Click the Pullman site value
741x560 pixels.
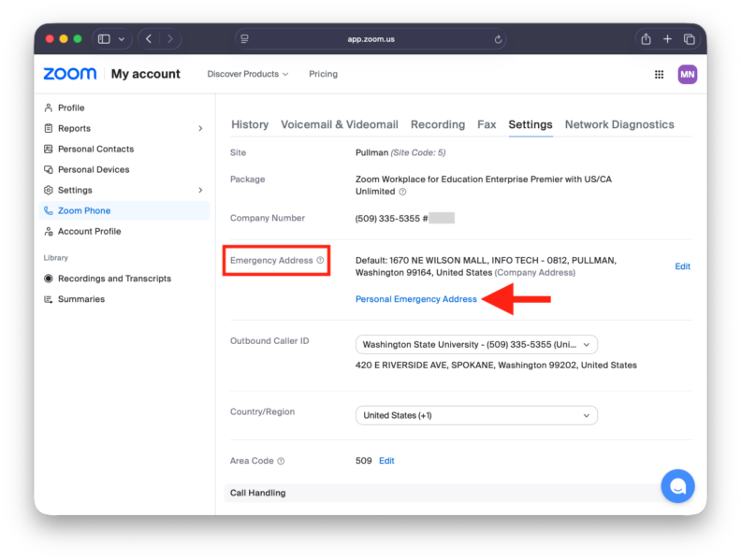click(371, 152)
